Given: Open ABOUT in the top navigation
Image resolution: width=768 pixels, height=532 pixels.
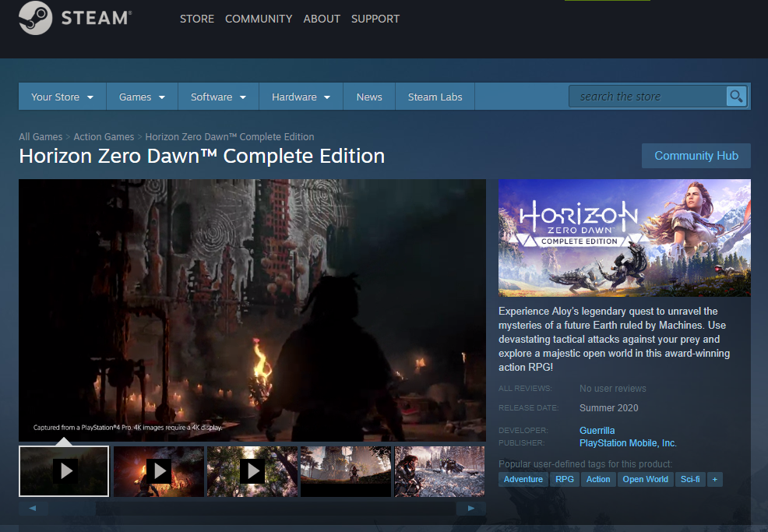Looking at the screenshot, I should (x=322, y=19).
